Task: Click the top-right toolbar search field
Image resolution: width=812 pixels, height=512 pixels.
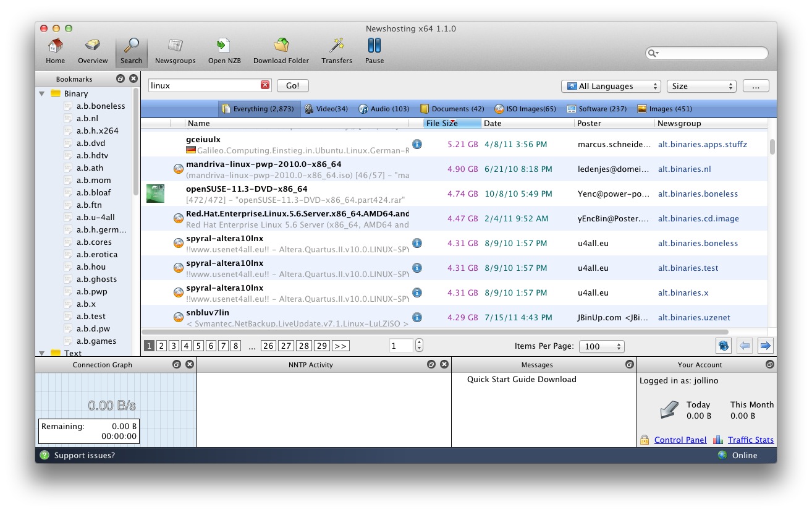Action: pyautogui.click(x=707, y=53)
